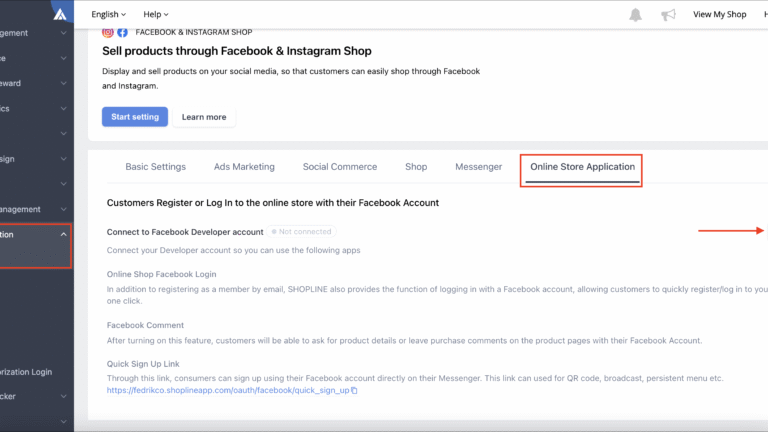Open the quick_sign_up URL link
This screenshot has width=768, height=432.
(x=228, y=390)
